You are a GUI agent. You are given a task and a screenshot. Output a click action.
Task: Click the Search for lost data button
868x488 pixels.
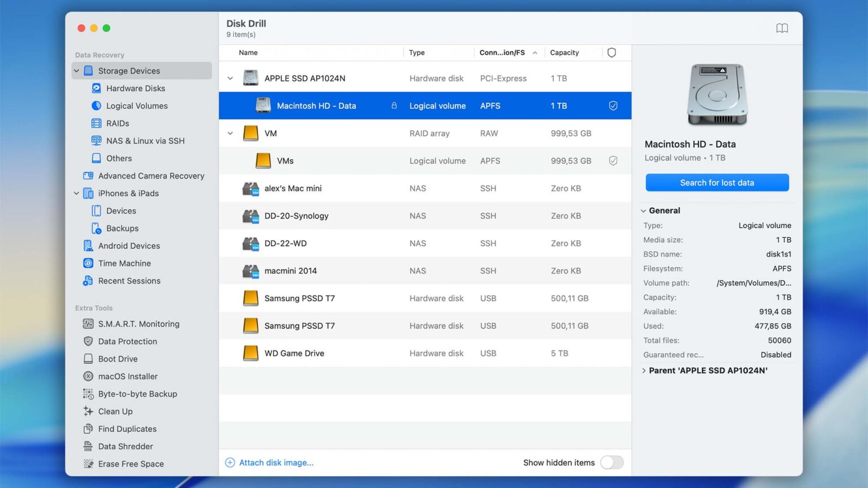(x=717, y=182)
